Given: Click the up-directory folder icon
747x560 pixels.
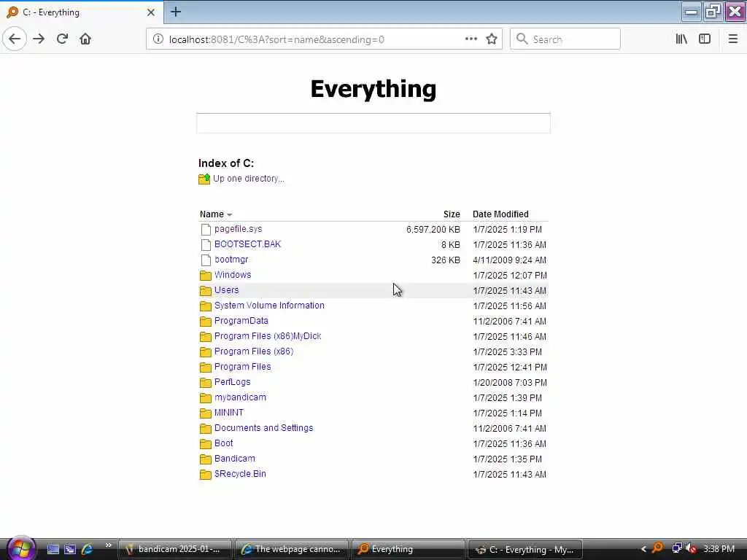Looking at the screenshot, I should [204, 179].
